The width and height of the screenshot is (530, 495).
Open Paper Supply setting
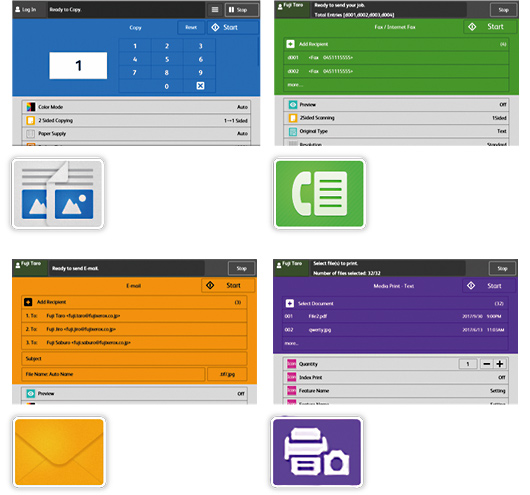(136, 134)
